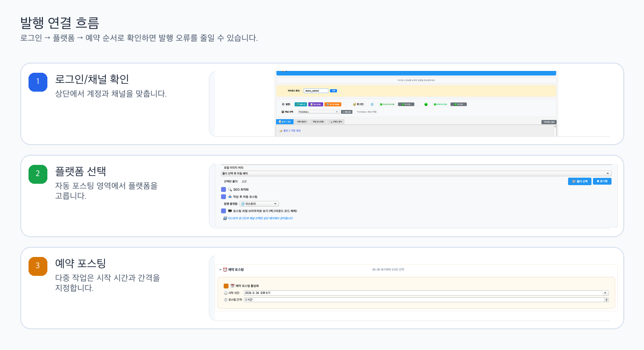
Task: Click the 06-28 18:11부터 2시간 간격 summary text
Action: pyautogui.click(x=388, y=269)
